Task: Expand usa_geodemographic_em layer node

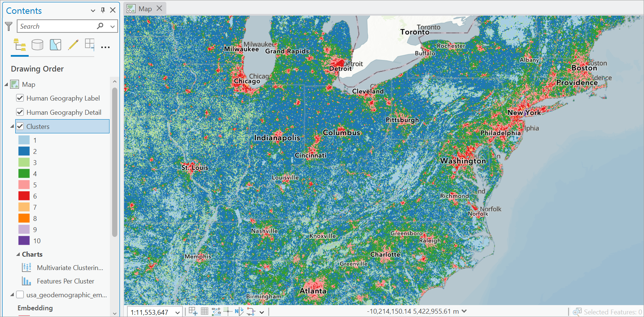Action: pos(12,295)
